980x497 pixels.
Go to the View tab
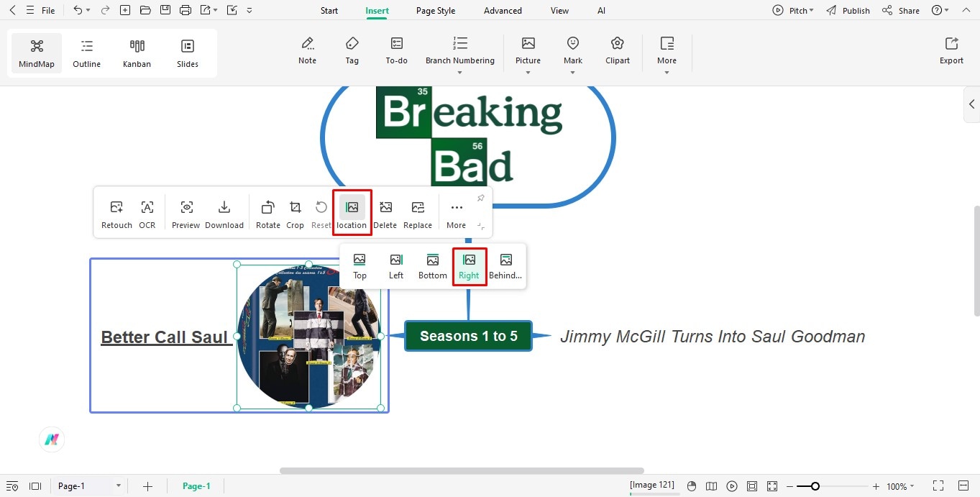(559, 11)
